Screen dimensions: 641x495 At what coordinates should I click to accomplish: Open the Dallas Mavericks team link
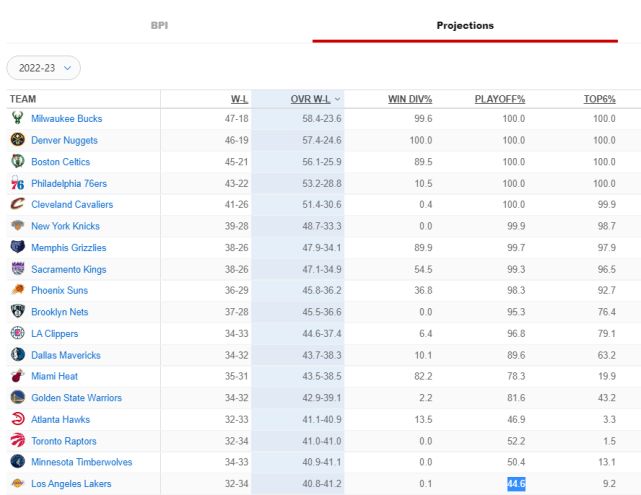65,355
